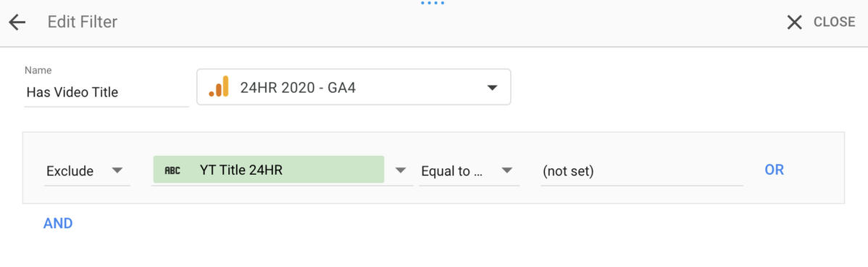Click the ABC text-type icon on field chip
Screen dimensions: 868x267
[172, 170]
